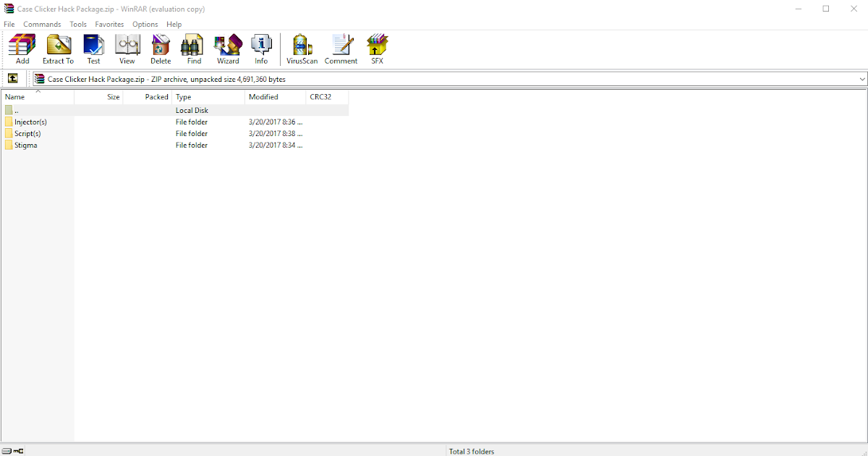Expand the archive path dropdown
This screenshot has width=868, height=456.
pyautogui.click(x=862, y=79)
